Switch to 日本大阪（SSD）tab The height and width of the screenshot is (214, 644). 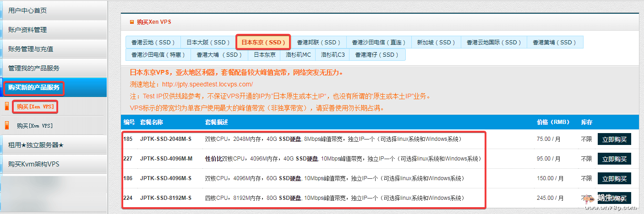[x=208, y=42]
